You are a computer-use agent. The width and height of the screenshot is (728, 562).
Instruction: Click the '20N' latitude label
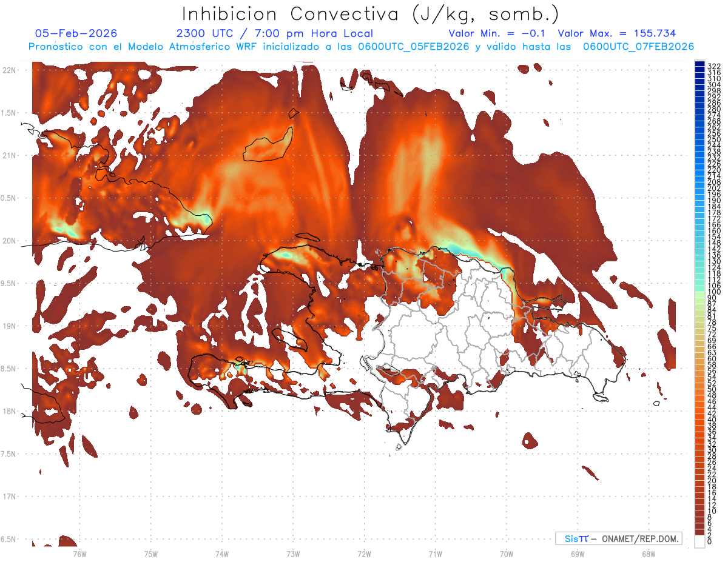tap(8, 241)
